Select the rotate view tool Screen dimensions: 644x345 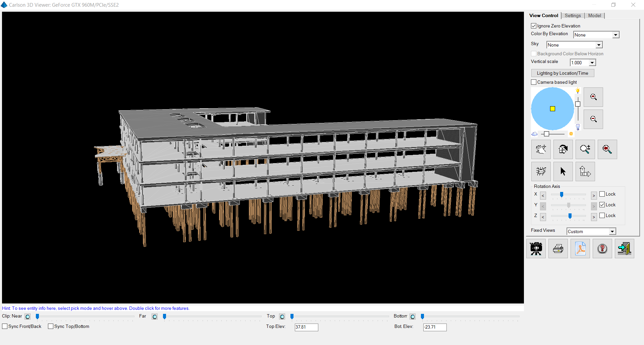[x=563, y=149]
